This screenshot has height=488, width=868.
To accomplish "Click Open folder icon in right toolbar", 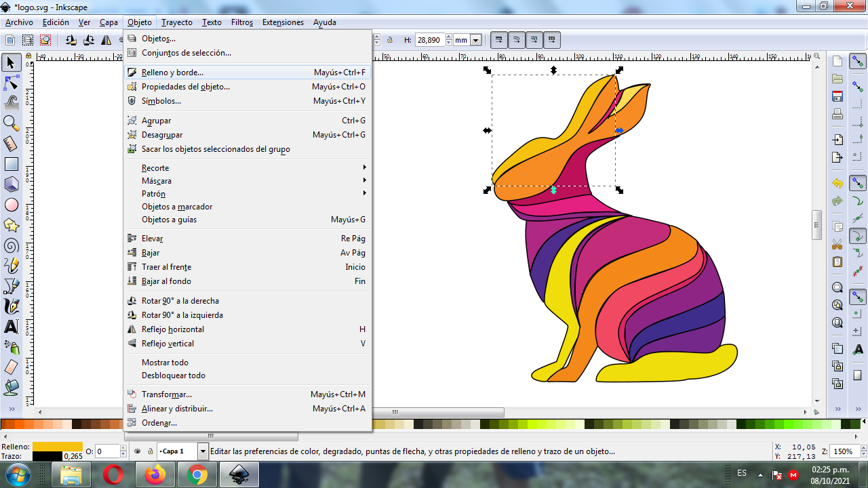I will [837, 79].
